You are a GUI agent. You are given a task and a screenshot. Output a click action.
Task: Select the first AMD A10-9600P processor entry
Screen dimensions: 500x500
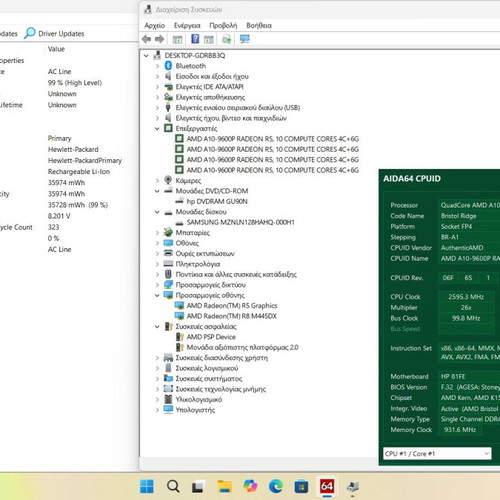pos(273,139)
